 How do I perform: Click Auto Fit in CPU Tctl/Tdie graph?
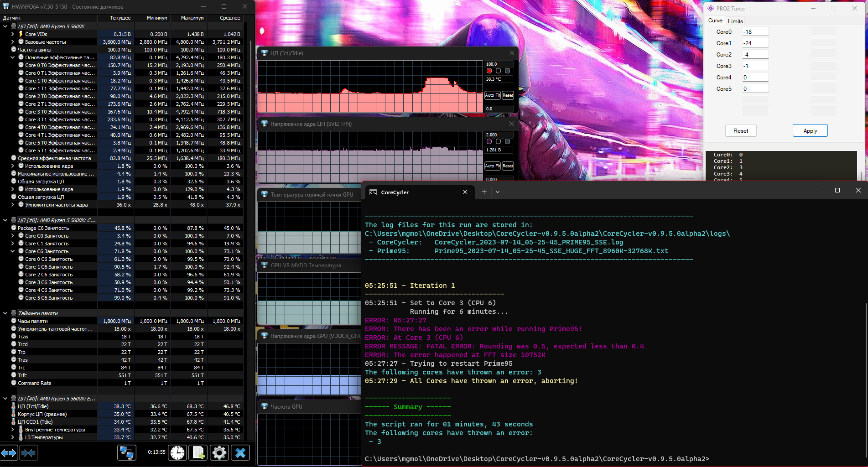(x=492, y=95)
